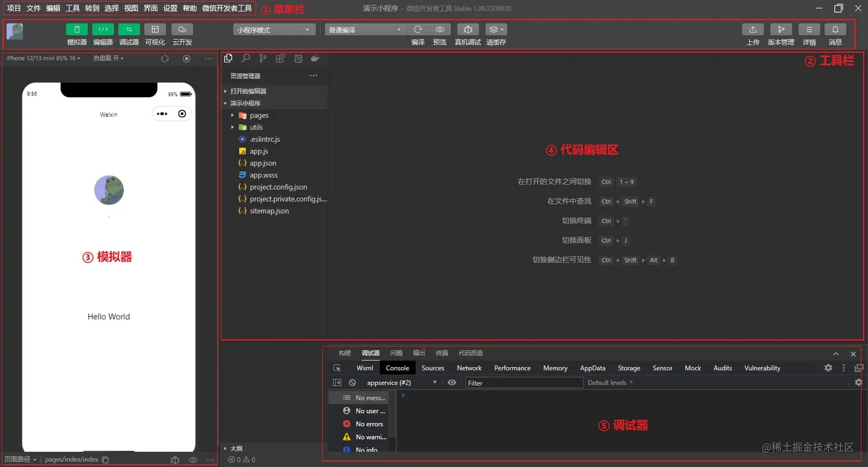Open the 文件 menu
This screenshot has width=868, height=467.
coord(33,8)
